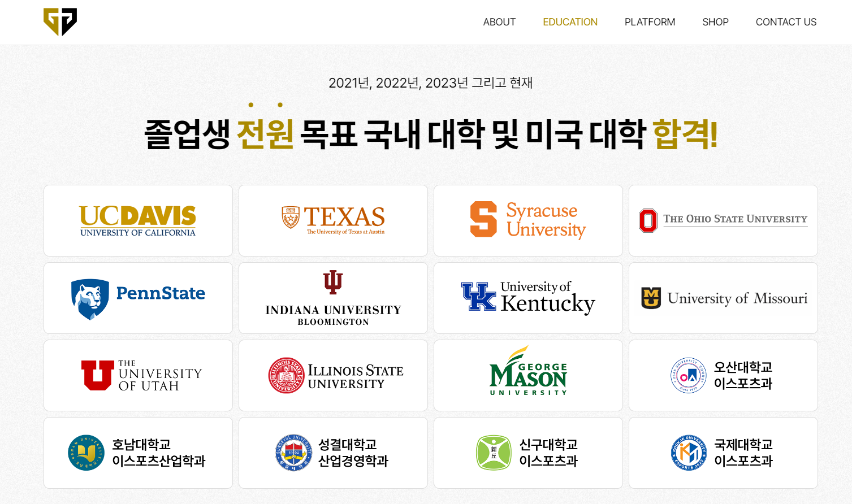Click the Illinois State University text
The width and height of the screenshot is (852, 504).
[x=356, y=377]
